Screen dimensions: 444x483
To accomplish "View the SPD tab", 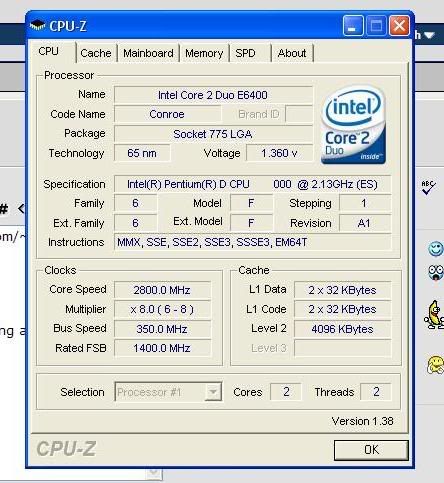I will pyautogui.click(x=245, y=53).
